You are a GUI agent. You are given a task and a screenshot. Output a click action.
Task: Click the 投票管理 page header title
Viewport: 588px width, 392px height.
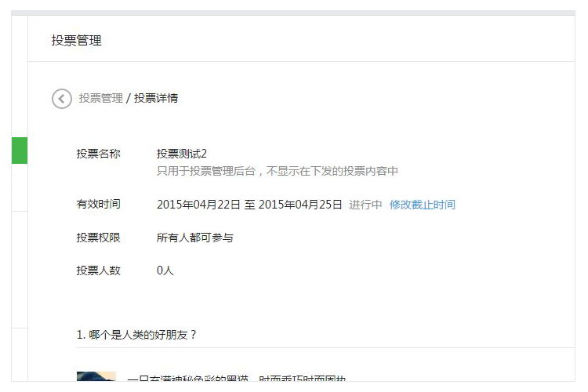tap(77, 41)
